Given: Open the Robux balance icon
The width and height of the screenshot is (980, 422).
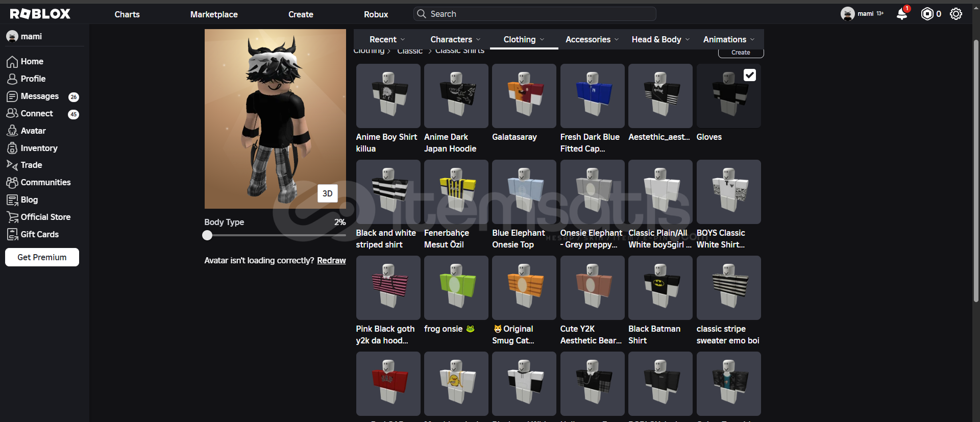Looking at the screenshot, I should pos(927,14).
